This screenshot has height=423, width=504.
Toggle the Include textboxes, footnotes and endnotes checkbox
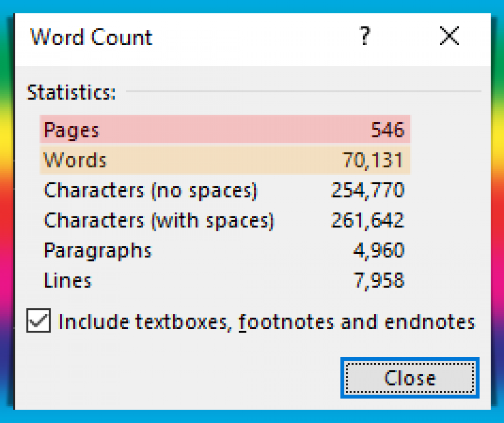39,322
